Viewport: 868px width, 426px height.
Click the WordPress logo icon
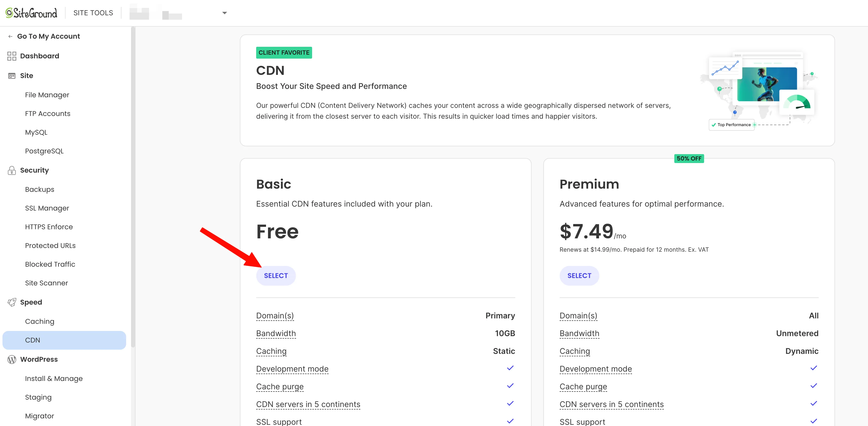tap(12, 359)
